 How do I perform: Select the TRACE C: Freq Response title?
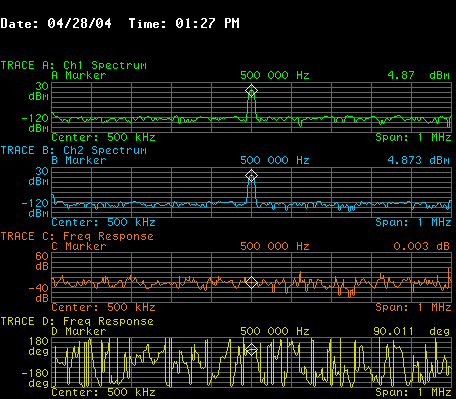77,236
